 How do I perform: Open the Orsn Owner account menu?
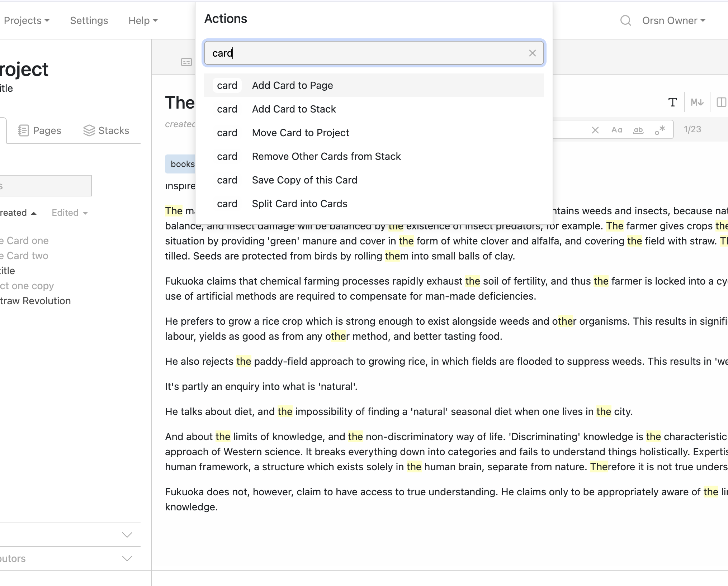click(674, 21)
